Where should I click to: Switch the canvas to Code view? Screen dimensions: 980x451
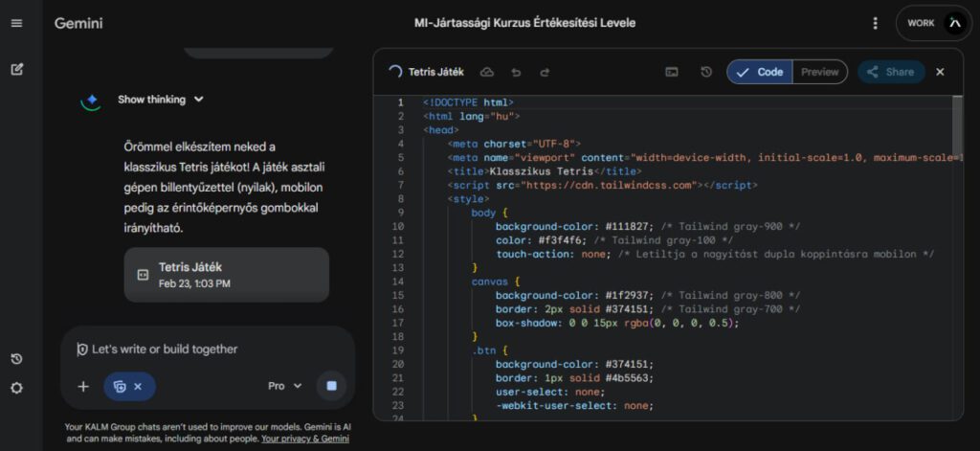click(x=759, y=72)
